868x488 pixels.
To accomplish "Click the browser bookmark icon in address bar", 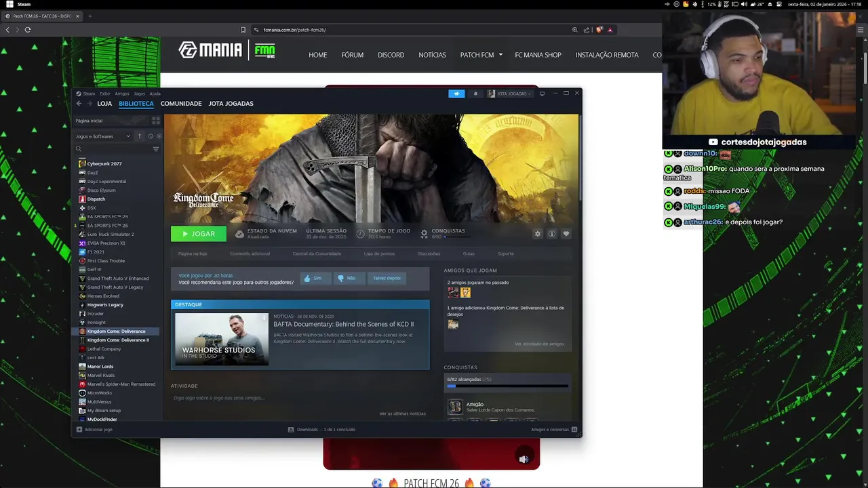I will [x=243, y=30].
